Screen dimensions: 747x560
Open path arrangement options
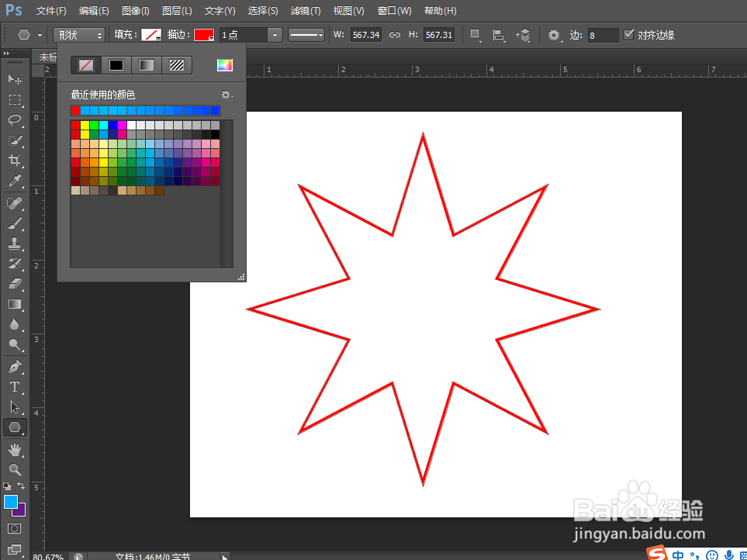click(523, 35)
